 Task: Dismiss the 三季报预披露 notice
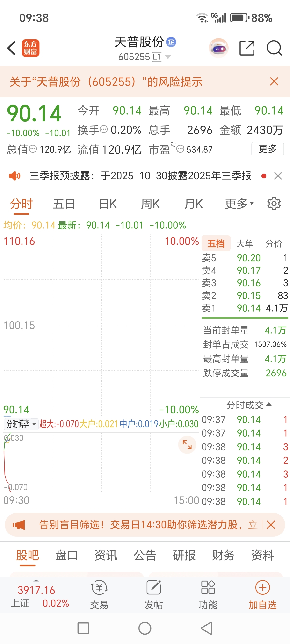(x=278, y=176)
